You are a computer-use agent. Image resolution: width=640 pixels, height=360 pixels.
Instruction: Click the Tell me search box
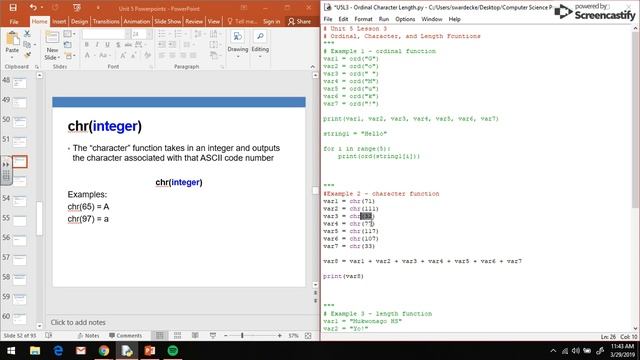click(x=242, y=21)
